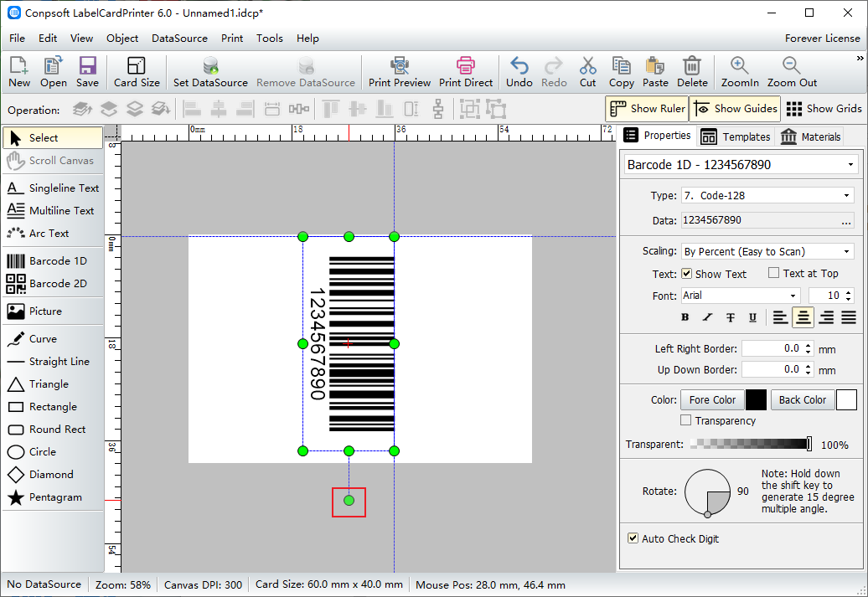Image resolution: width=868 pixels, height=597 pixels.
Task: Click the Data ellipsis button
Action: click(x=846, y=221)
